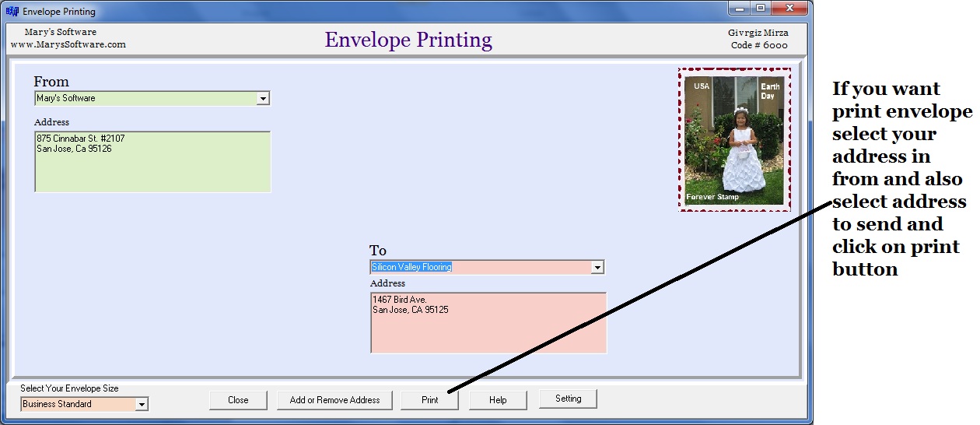Click the Code # 6000 label
The image size is (980, 425).
[x=759, y=45]
